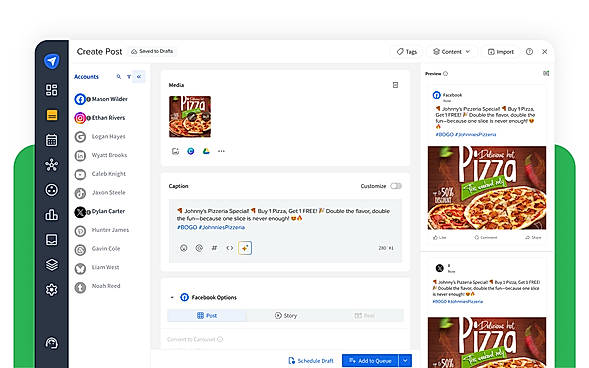Image resolution: width=589 pixels, height=368 pixels.
Task: Select Noah Reed account
Action: (98, 286)
